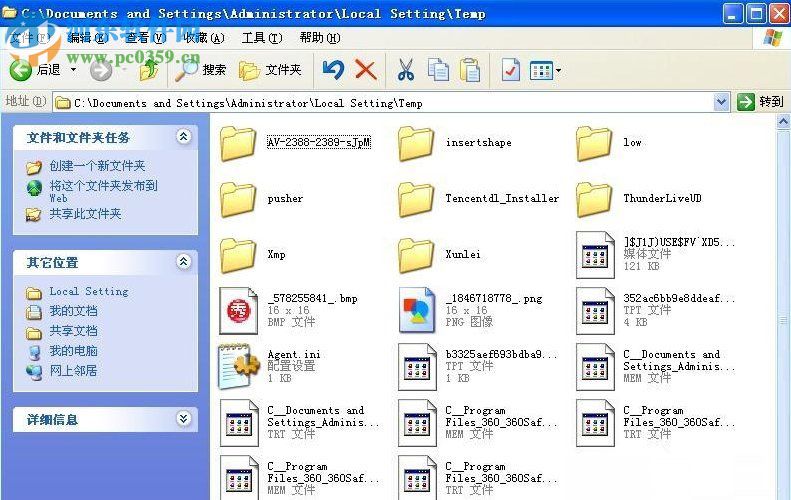Select the Agent.ini file
791x500 pixels.
[x=270, y=367]
